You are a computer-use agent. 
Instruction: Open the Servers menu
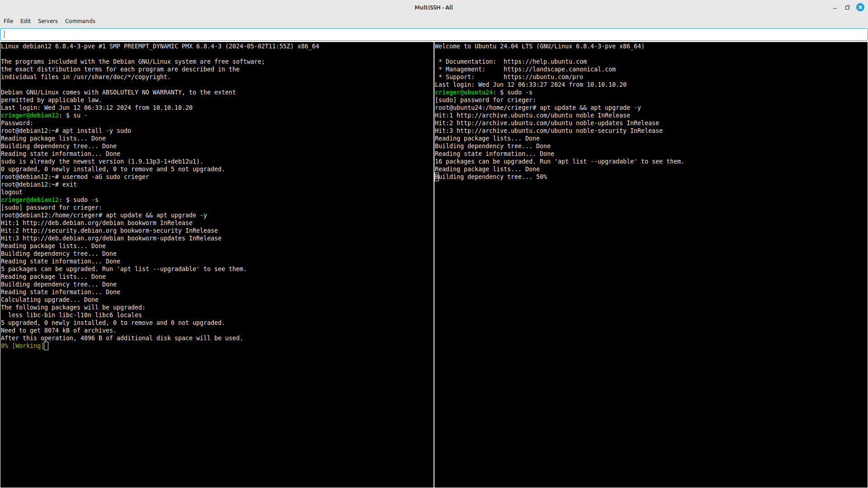click(x=47, y=21)
